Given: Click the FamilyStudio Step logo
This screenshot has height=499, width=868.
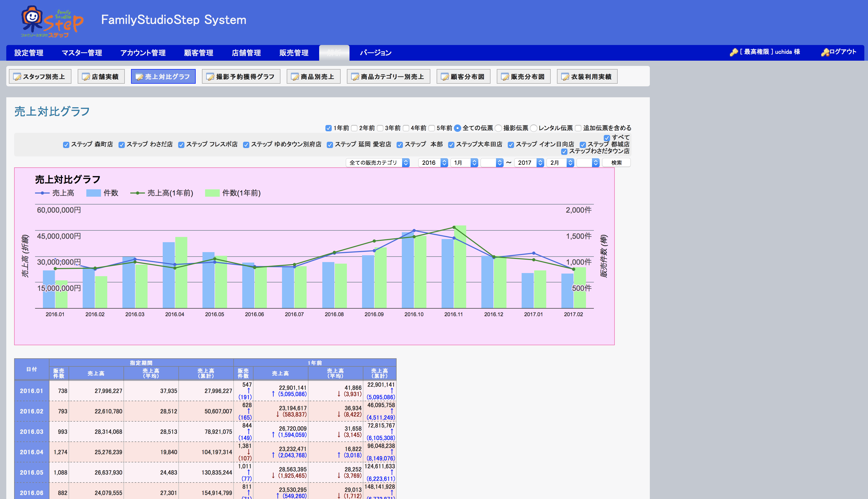Looking at the screenshot, I should (52, 21).
